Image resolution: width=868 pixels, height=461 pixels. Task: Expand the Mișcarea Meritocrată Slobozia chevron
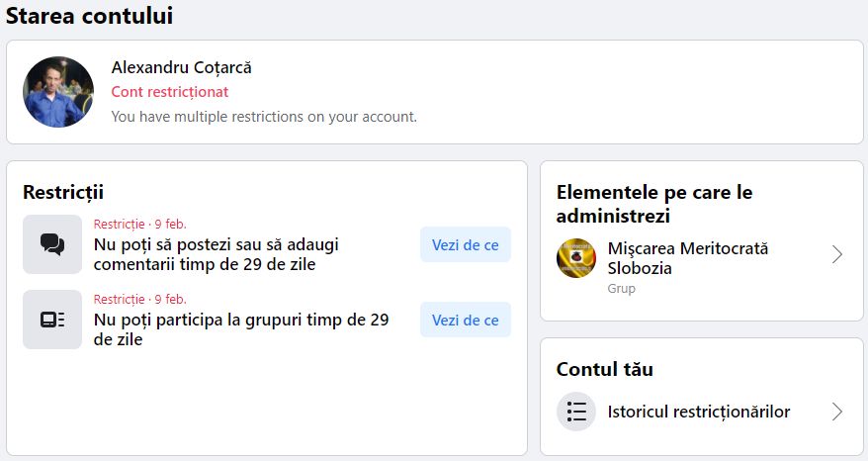click(837, 255)
